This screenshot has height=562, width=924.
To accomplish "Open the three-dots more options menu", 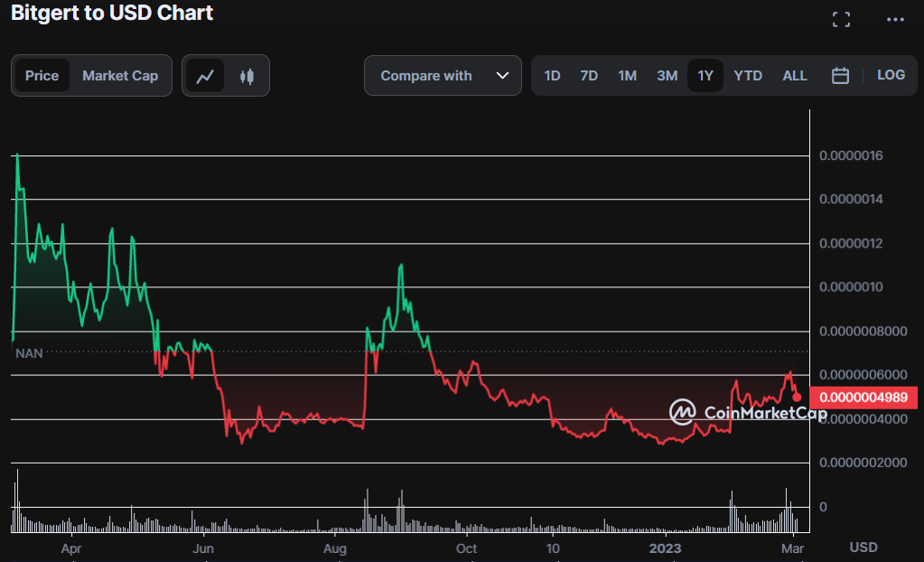I will pyautogui.click(x=895, y=20).
